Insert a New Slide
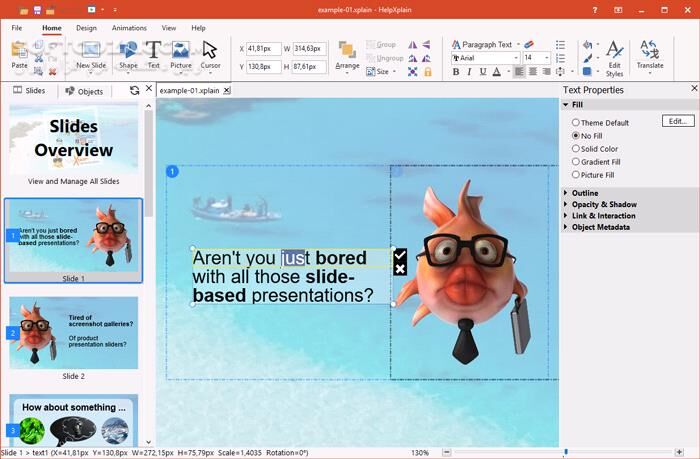The height and width of the screenshot is (459, 700). pyautogui.click(x=91, y=54)
